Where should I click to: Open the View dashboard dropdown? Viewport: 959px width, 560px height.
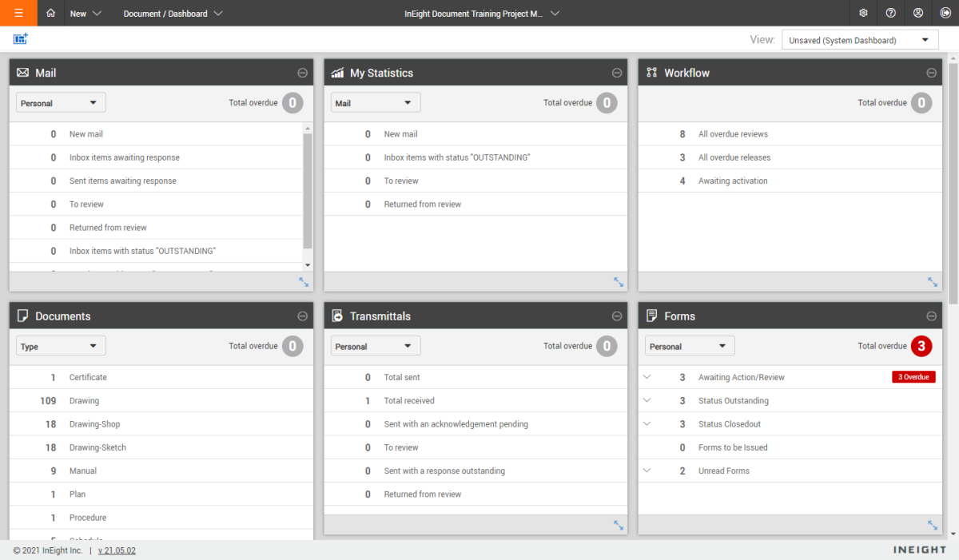(860, 40)
